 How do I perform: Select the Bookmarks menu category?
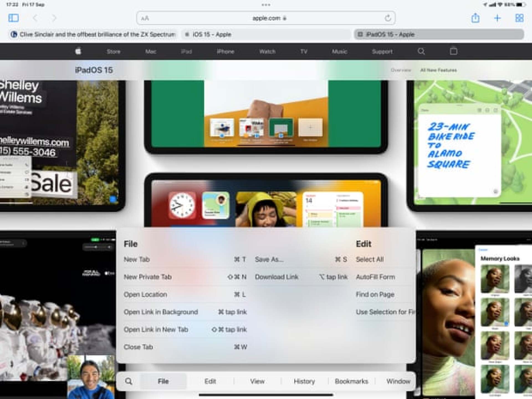(x=351, y=381)
